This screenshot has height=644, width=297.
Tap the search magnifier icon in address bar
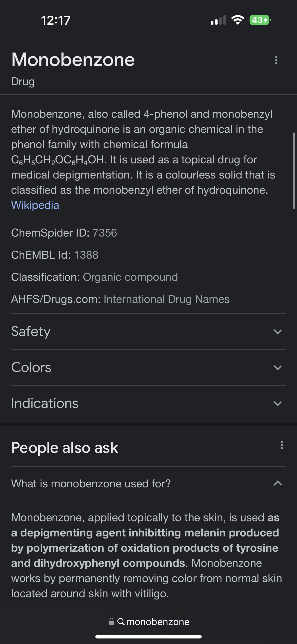(121, 621)
